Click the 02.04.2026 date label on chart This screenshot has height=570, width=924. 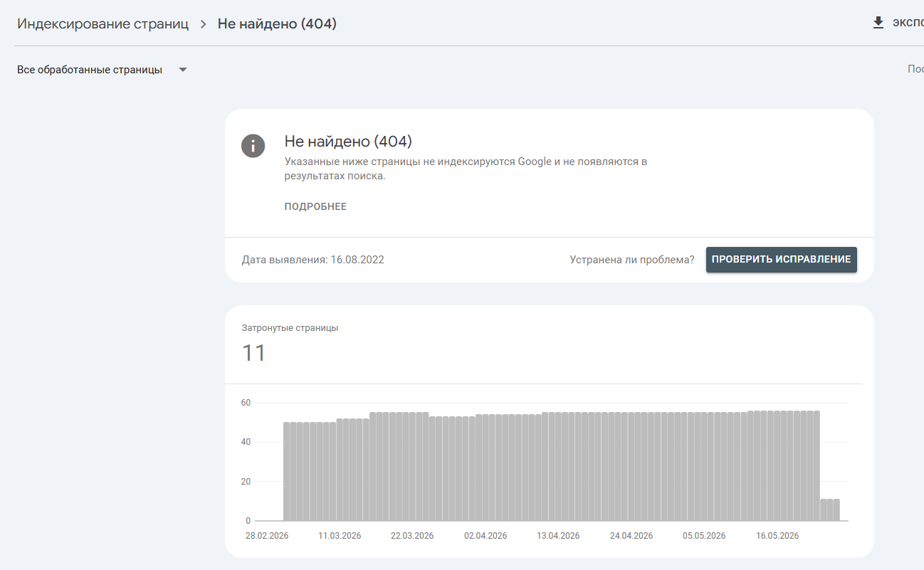[485, 536]
